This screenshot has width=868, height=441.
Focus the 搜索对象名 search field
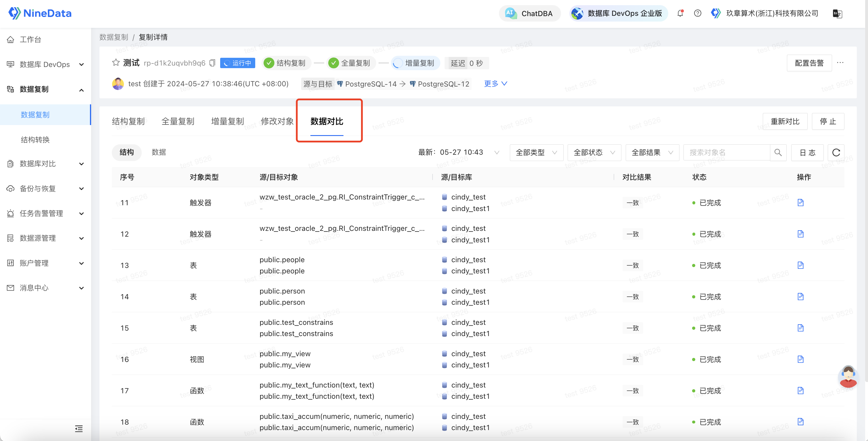tap(727, 152)
